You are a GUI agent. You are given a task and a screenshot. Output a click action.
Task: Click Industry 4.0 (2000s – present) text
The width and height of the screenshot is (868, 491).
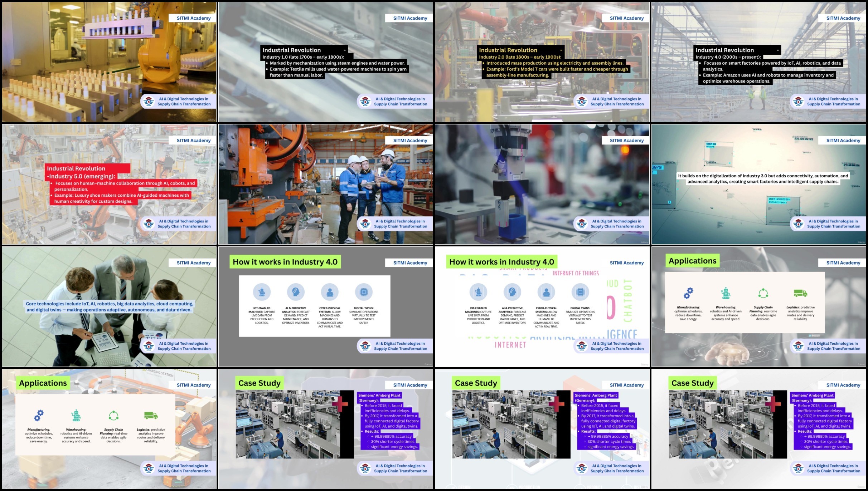(728, 57)
